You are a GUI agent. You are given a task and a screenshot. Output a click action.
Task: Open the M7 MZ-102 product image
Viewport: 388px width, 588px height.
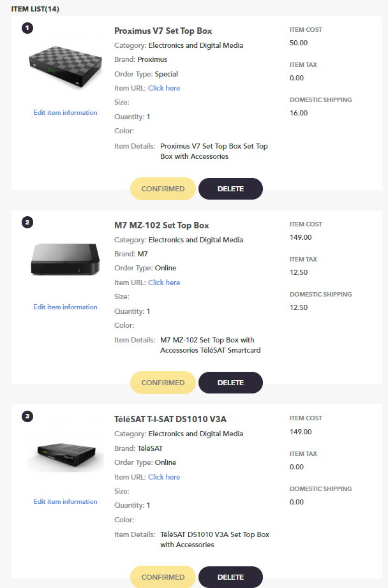point(65,260)
